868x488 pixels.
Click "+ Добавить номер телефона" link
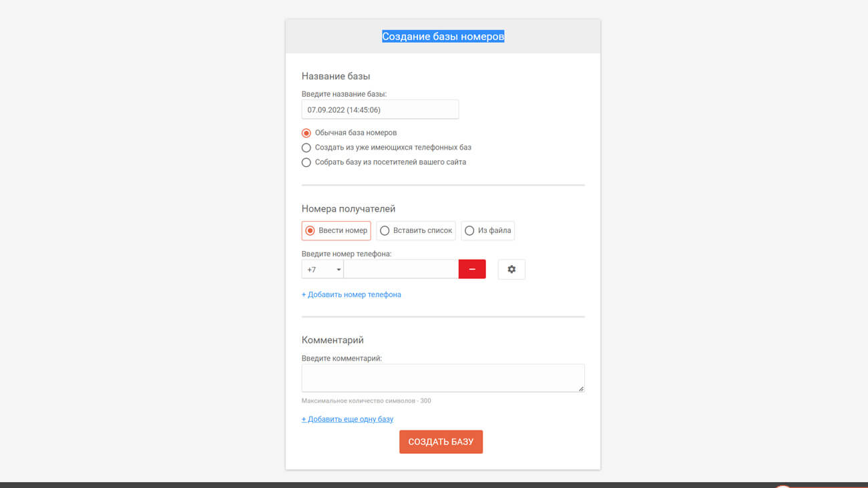click(x=351, y=294)
